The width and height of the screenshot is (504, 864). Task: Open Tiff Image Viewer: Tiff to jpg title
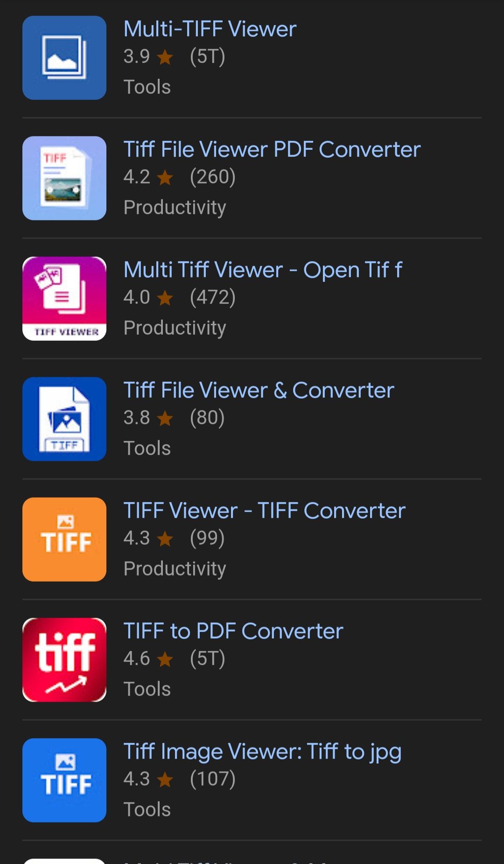262,752
